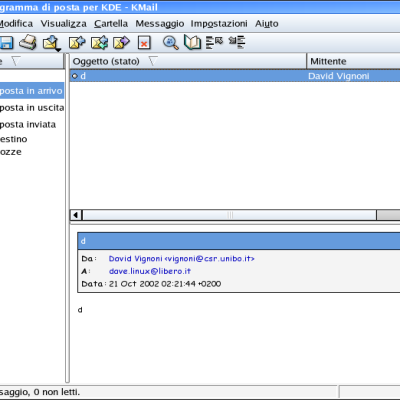Select the 'posta inviata' folder

(x=28, y=124)
